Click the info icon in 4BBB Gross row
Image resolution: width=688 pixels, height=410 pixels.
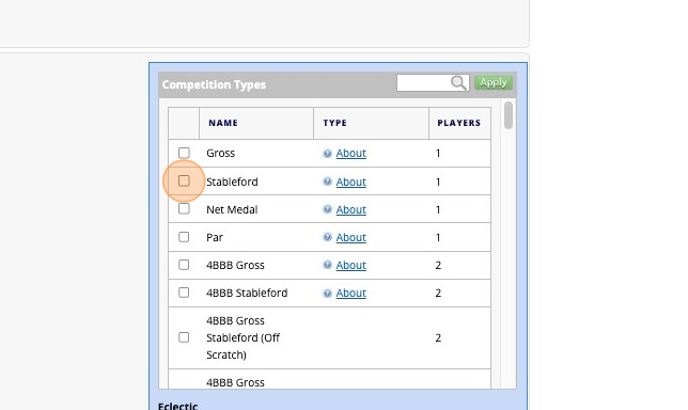tap(327, 266)
